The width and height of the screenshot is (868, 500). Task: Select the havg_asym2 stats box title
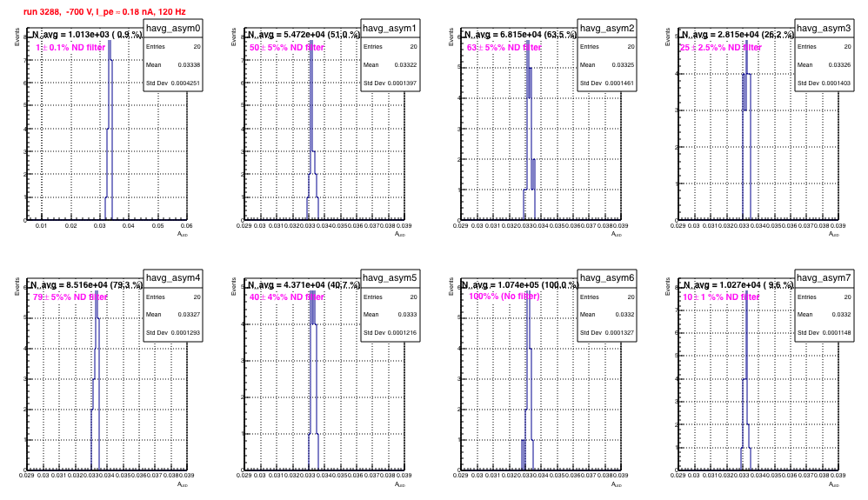click(x=607, y=28)
